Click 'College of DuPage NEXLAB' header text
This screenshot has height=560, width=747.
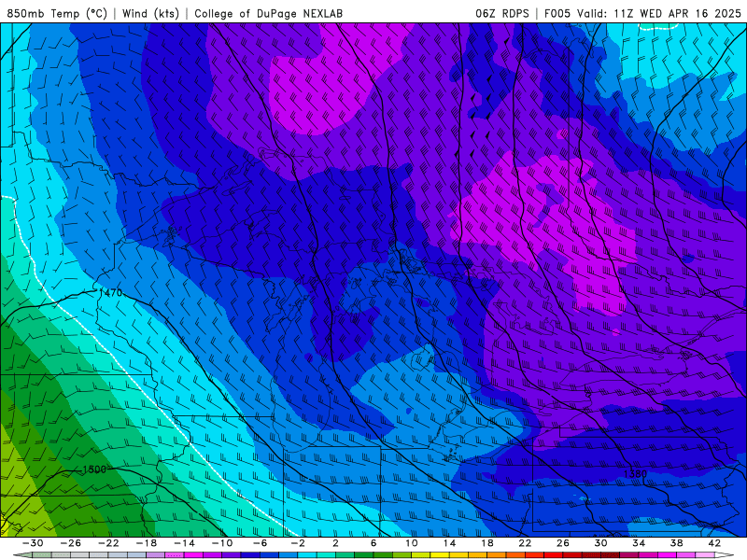(x=268, y=14)
